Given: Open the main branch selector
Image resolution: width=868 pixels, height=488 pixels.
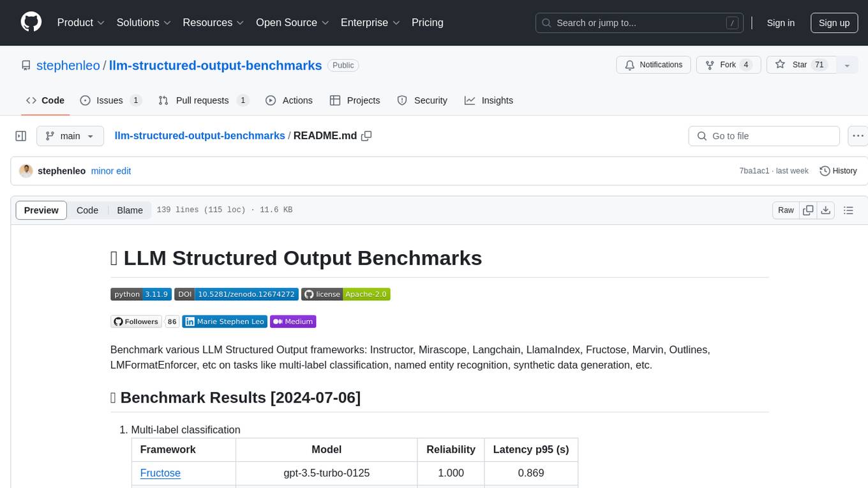Looking at the screenshot, I should [x=70, y=136].
